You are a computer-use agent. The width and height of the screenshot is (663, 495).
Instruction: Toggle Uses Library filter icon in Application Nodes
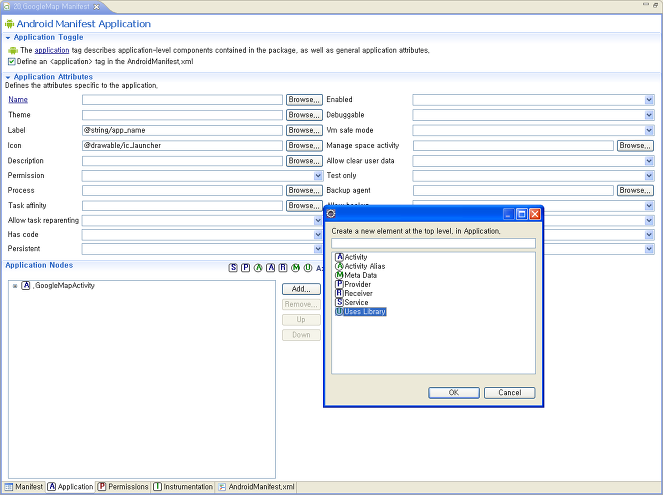308,268
